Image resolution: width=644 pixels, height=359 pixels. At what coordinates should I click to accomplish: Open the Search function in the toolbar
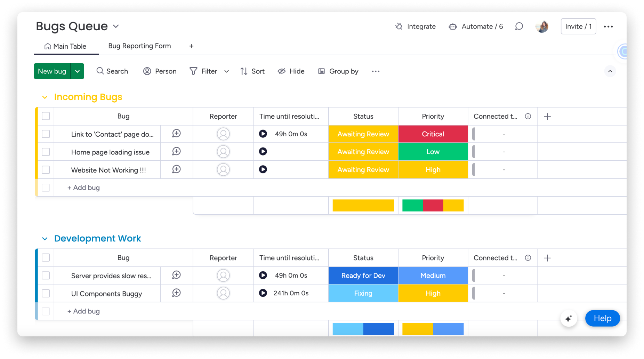tap(112, 71)
